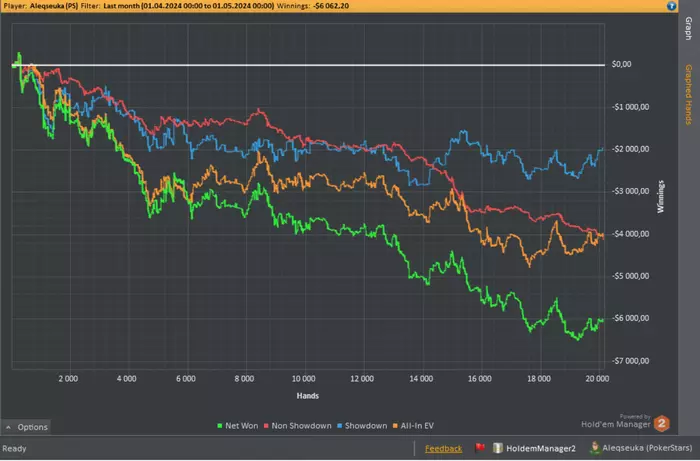
Task: Click the 2 000 hands axis label
Action: point(68,378)
